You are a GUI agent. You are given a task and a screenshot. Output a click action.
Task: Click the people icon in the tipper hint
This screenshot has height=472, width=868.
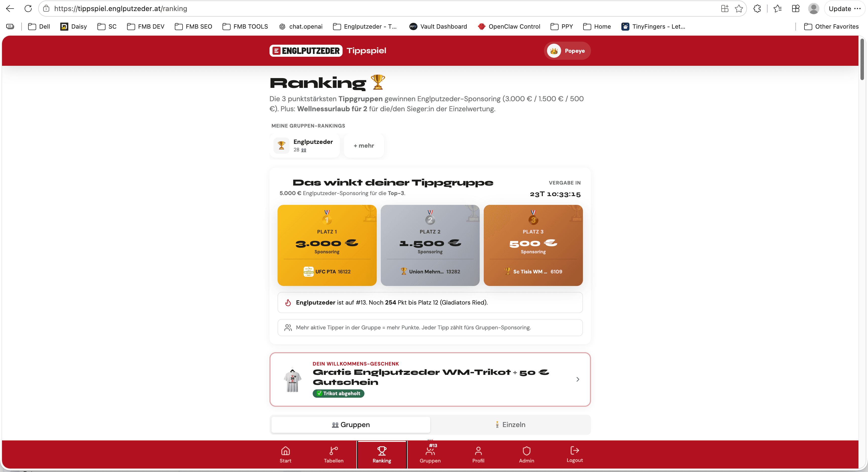coord(288,327)
